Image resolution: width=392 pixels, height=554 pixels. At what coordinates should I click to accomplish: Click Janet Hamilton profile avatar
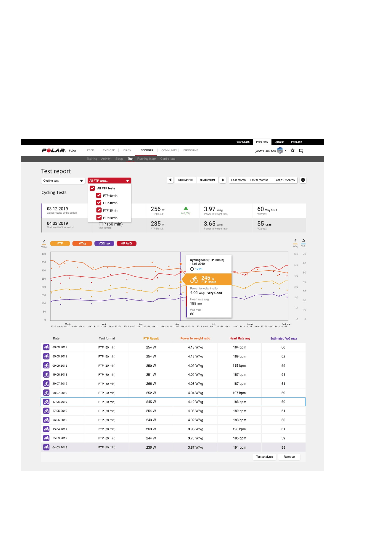tap(280, 150)
